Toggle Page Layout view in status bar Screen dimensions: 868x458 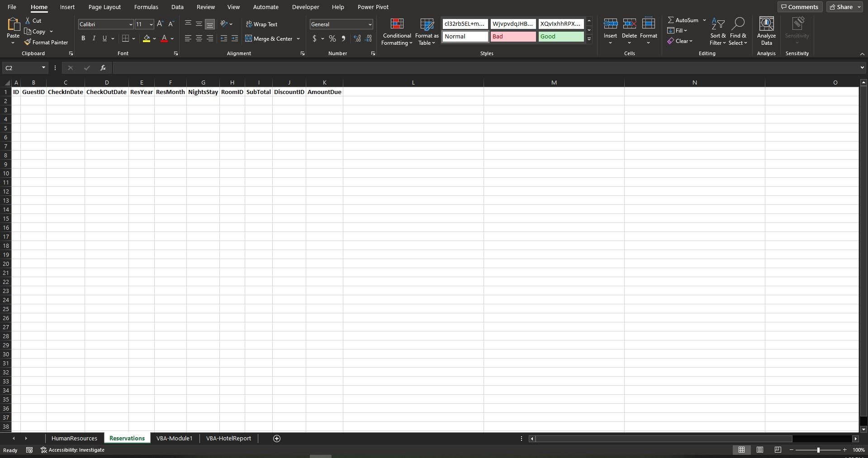(759, 450)
